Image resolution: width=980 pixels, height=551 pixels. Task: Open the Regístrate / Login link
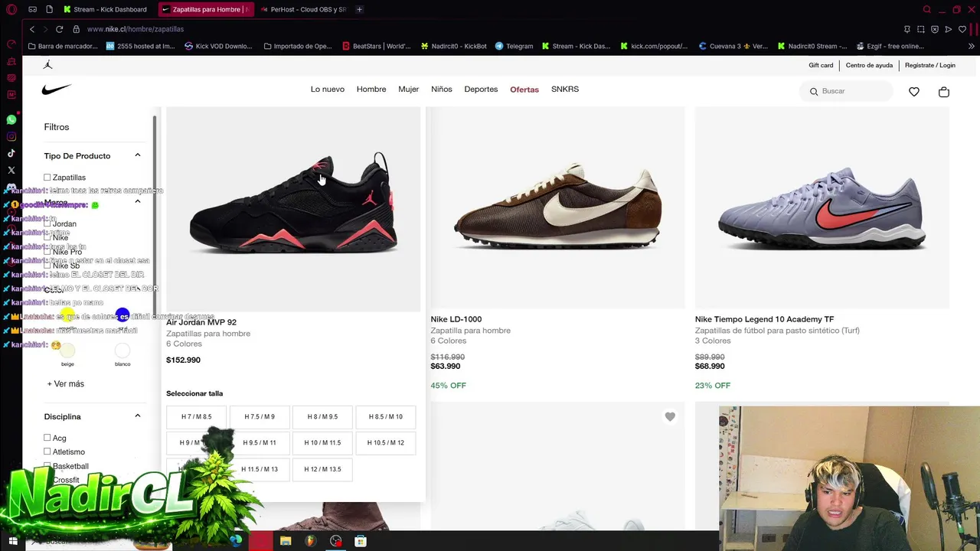pyautogui.click(x=930, y=65)
